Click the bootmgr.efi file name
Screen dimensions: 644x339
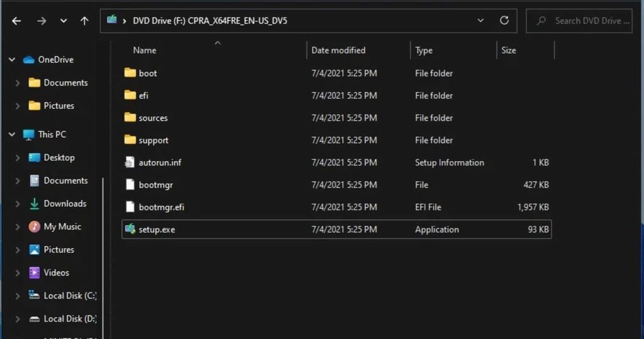[162, 207]
